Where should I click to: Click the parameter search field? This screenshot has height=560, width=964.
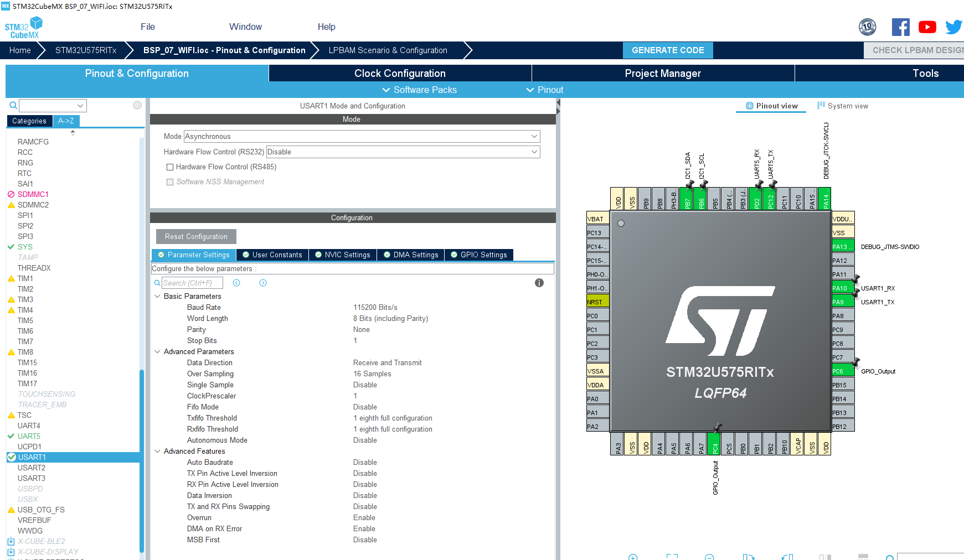tap(192, 283)
